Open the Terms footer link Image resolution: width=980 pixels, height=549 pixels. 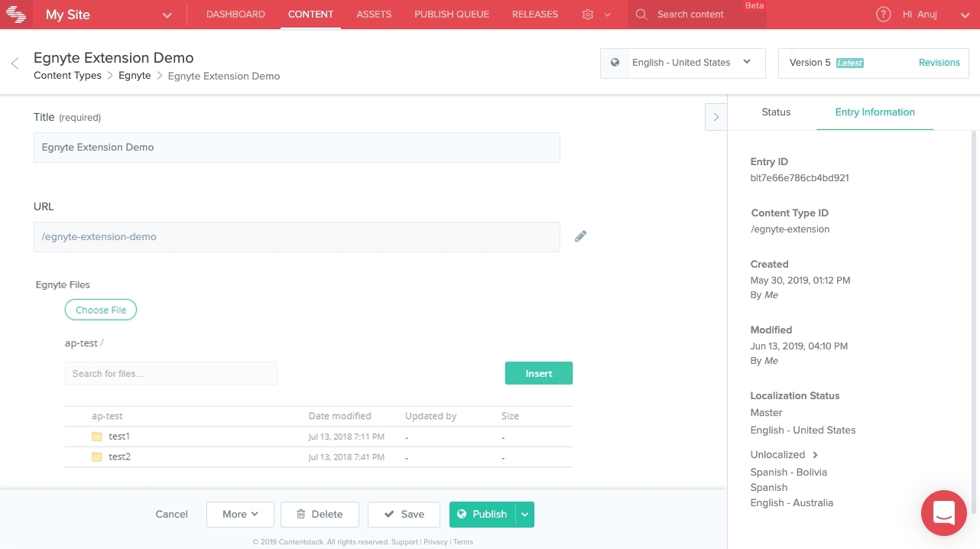pos(463,542)
